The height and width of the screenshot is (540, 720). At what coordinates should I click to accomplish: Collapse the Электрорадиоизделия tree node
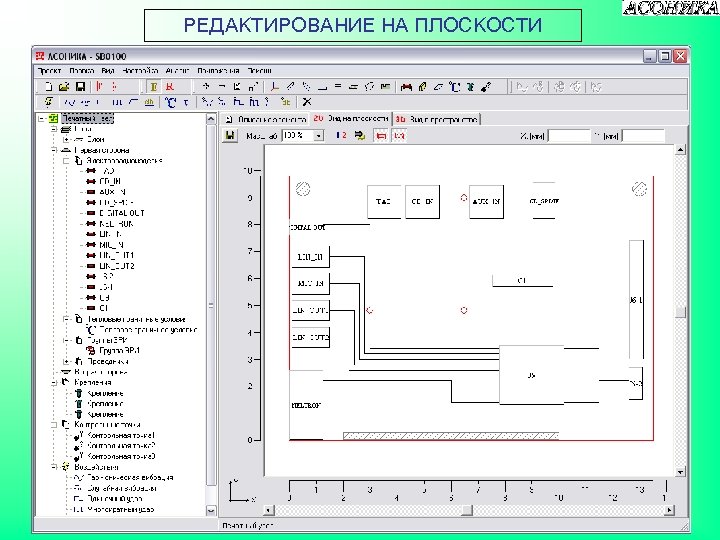coord(66,161)
